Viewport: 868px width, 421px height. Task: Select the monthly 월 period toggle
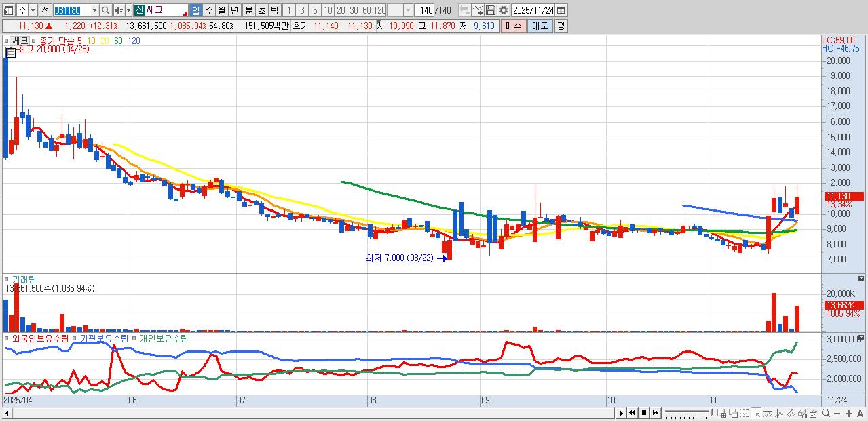click(x=221, y=10)
